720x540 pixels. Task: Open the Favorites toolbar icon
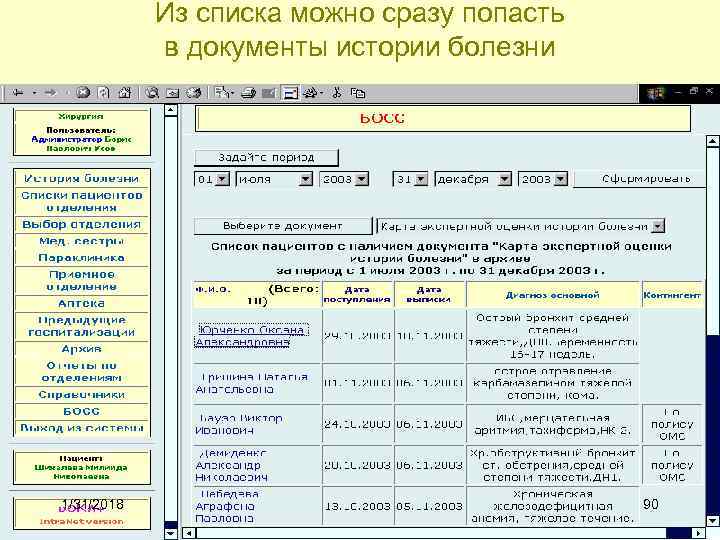click(173, 93)
